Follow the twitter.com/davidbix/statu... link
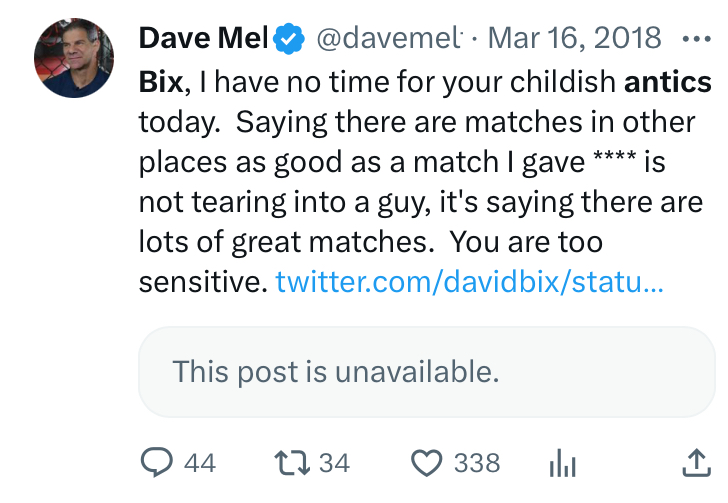Image resolution: width=728 pixels, height=503 pixels. pyautogui.click(x=469, y=281)
